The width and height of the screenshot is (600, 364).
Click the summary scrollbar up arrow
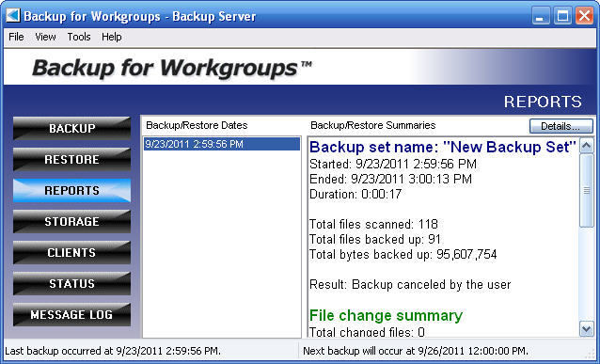[x=587, y=146]
